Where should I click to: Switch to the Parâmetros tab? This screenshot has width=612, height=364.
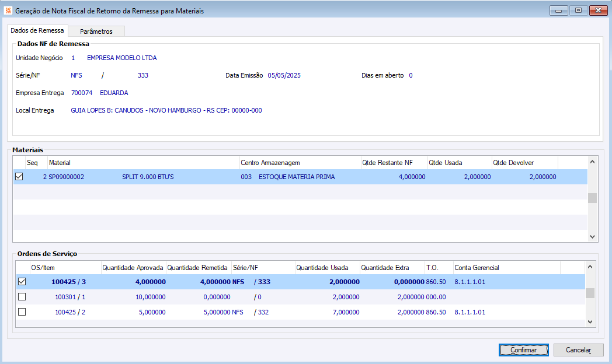[96, 32]
